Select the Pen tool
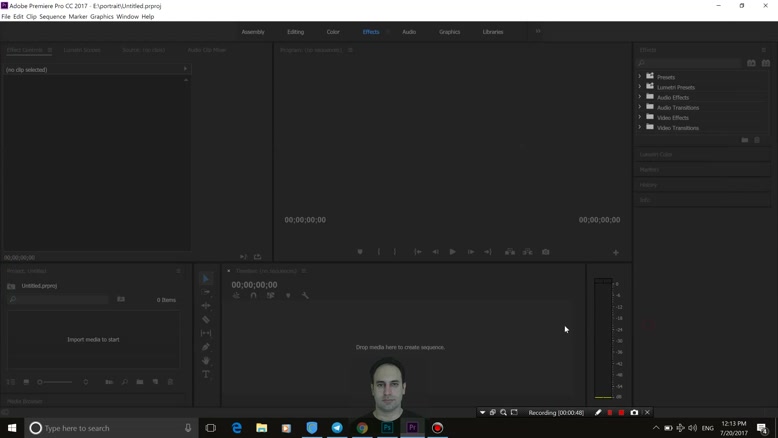Screen dimensions: 778x438 206,347
